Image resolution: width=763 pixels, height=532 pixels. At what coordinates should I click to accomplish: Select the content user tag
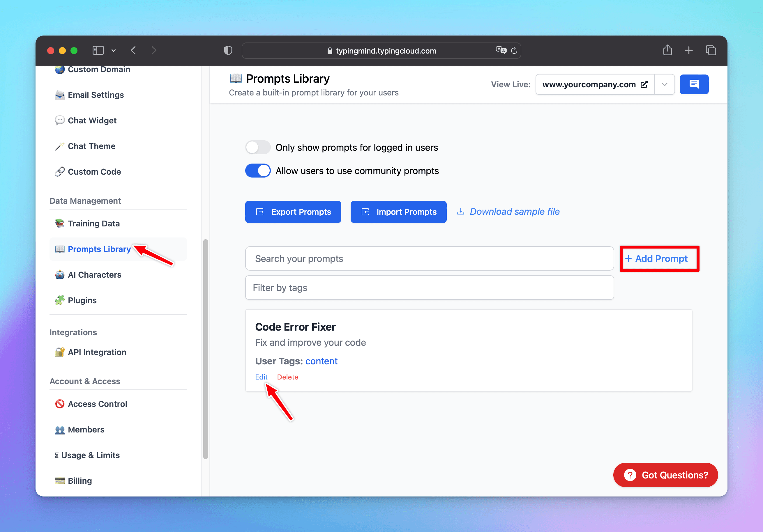321,361
